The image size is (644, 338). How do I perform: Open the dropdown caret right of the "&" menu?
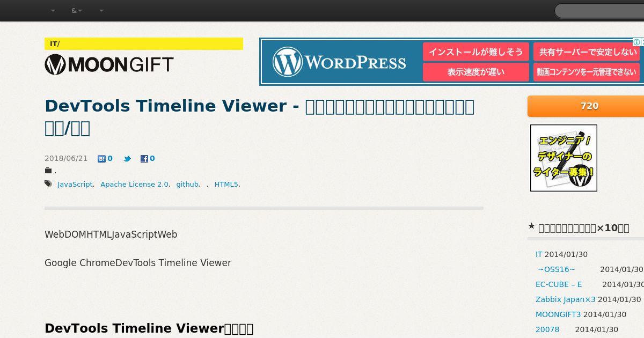[101, 11]
